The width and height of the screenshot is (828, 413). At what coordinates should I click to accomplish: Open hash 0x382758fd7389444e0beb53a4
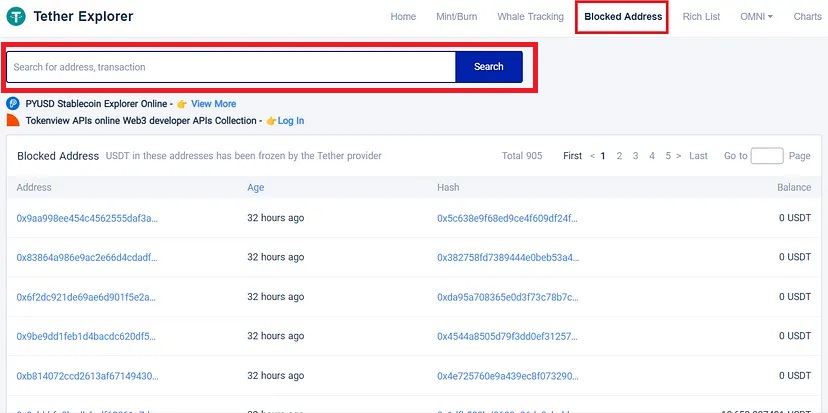pos(508,257)
